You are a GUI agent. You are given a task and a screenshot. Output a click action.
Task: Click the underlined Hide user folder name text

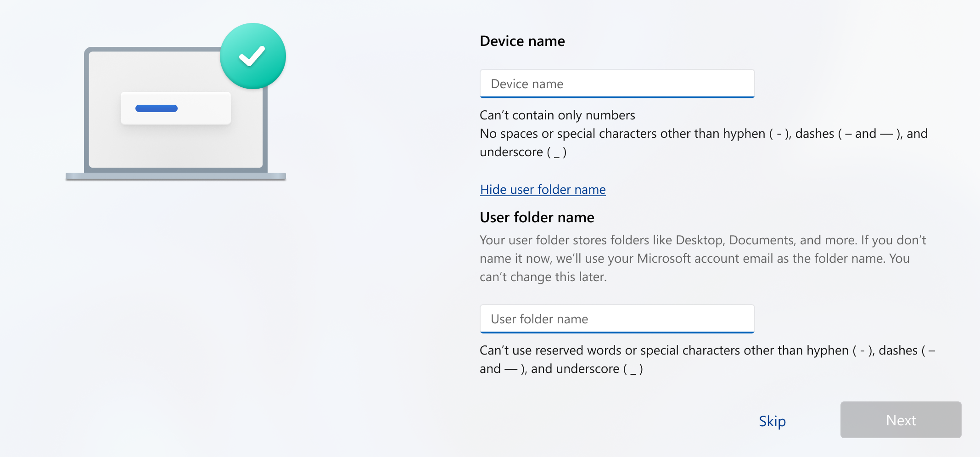543,189
